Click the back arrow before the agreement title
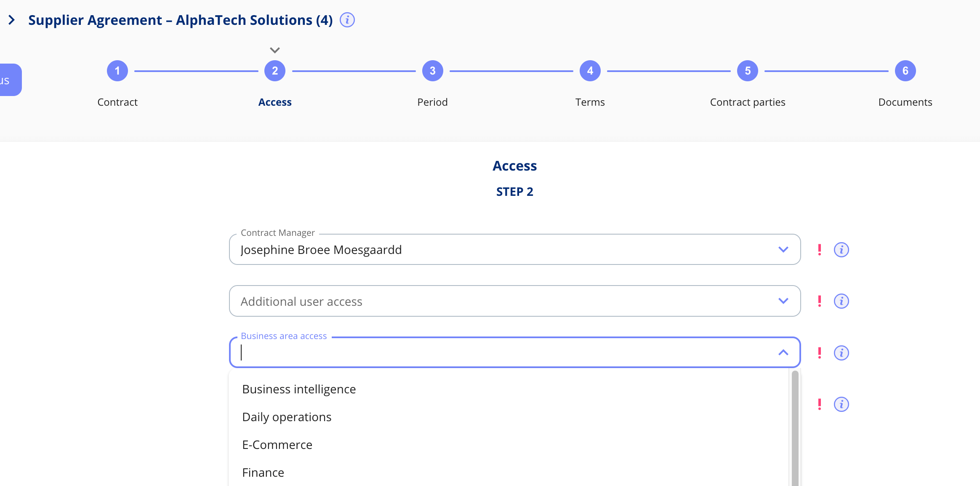 [x=12, y=19]
